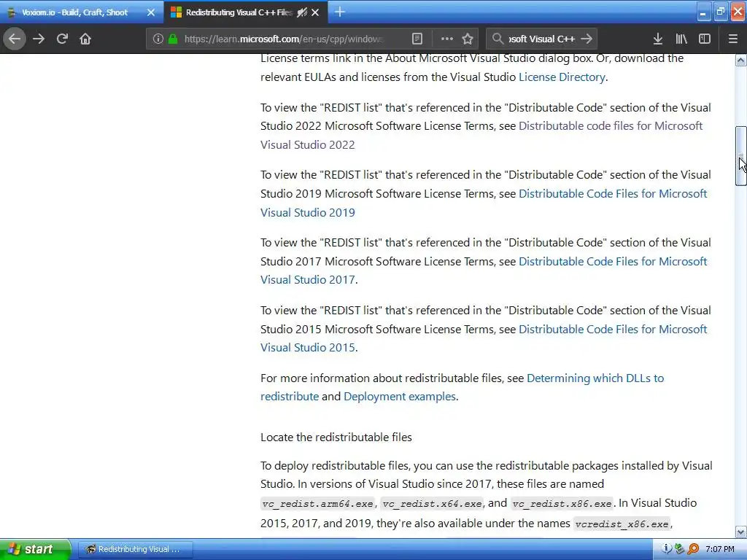Open the Firefox hamburger menu

(x=733, y=39)
